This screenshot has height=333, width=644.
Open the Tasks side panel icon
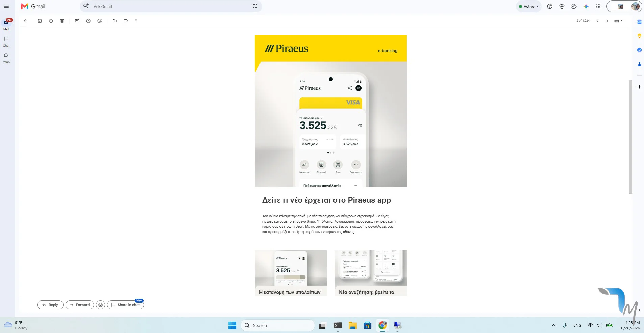click(x=639, y=50)
